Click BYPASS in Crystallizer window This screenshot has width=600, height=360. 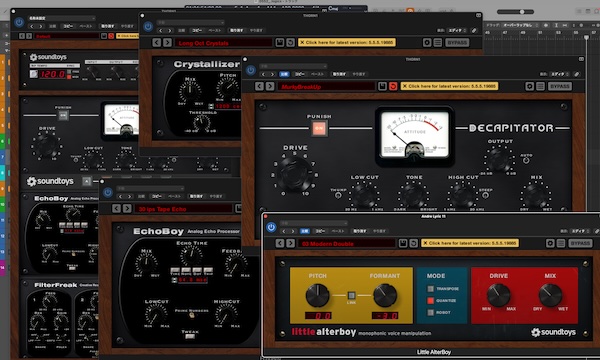click(x=457, y=42)
